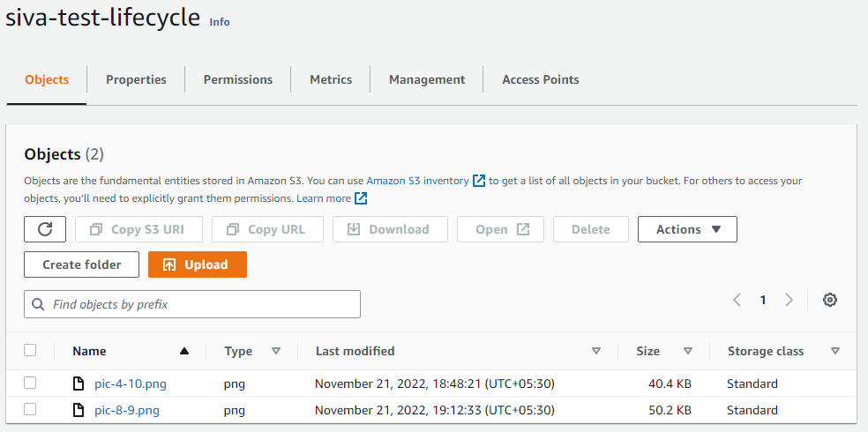Click the Name column header
Viewport: 868px width, 432px height.
(89, 351)
